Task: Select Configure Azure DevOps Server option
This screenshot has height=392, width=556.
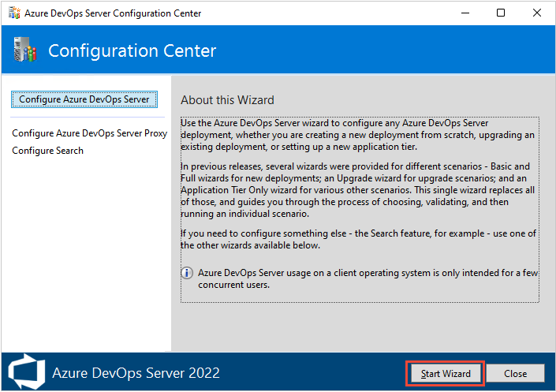Action: pyautogui.click(x=84, y=99)
